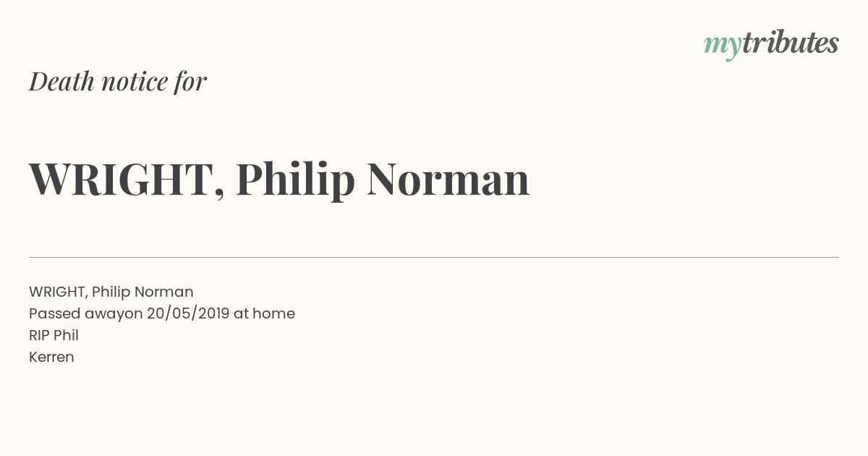Click the "RIP Phil" line
The width and height of the screenshot is (868, 456).
tap(54, 335)
